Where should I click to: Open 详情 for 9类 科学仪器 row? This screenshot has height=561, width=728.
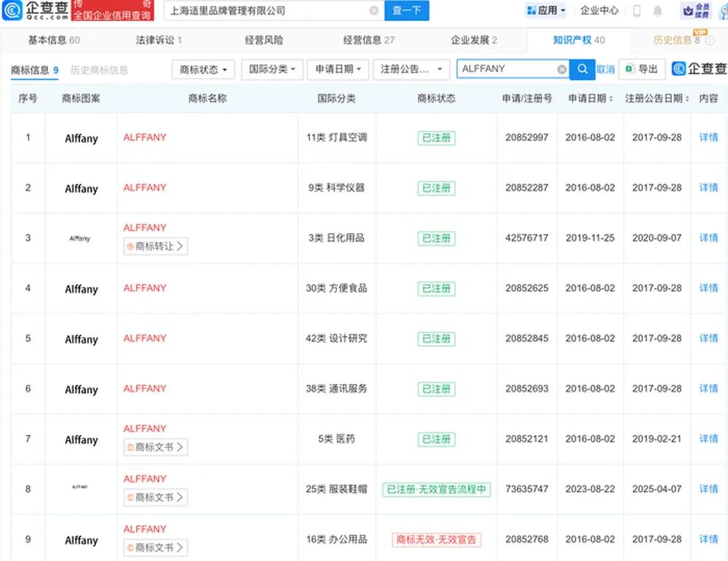point(708,188)
